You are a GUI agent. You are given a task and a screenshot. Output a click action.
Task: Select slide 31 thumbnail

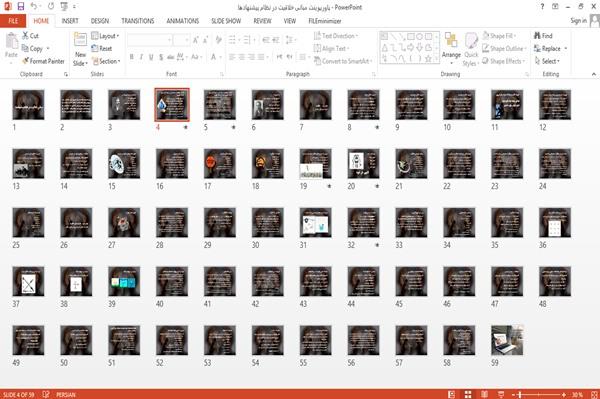[316, 222]
